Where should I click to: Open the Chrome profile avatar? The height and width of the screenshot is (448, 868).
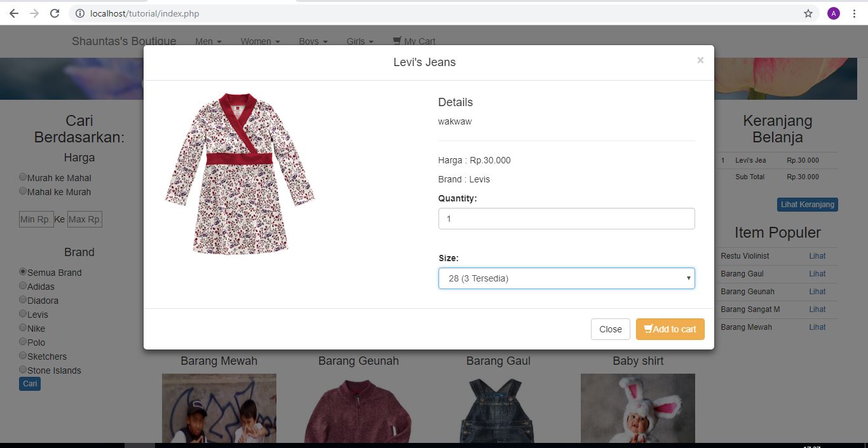click(x=833, y=13)
